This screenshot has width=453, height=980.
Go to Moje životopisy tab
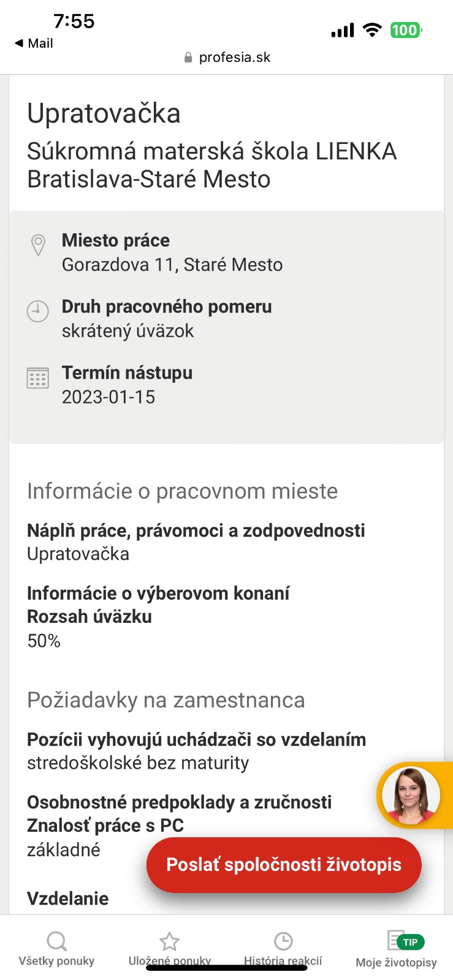coord(396,949)
